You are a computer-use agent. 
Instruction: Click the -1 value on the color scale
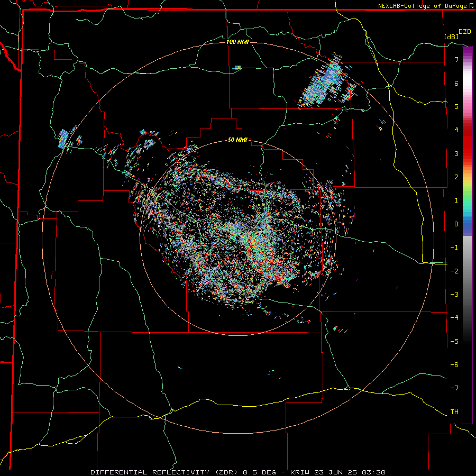tap(454, 248)
